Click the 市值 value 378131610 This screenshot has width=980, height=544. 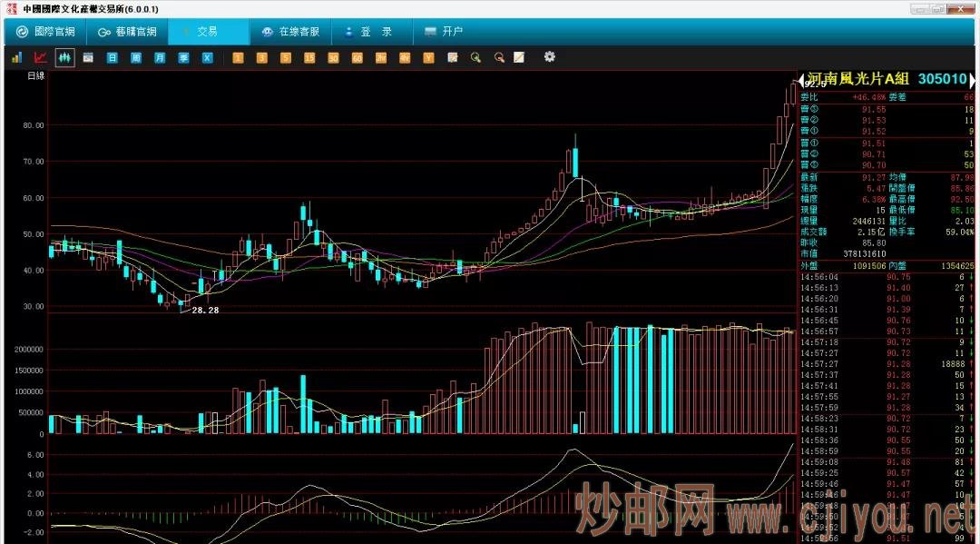click(865, 254)
